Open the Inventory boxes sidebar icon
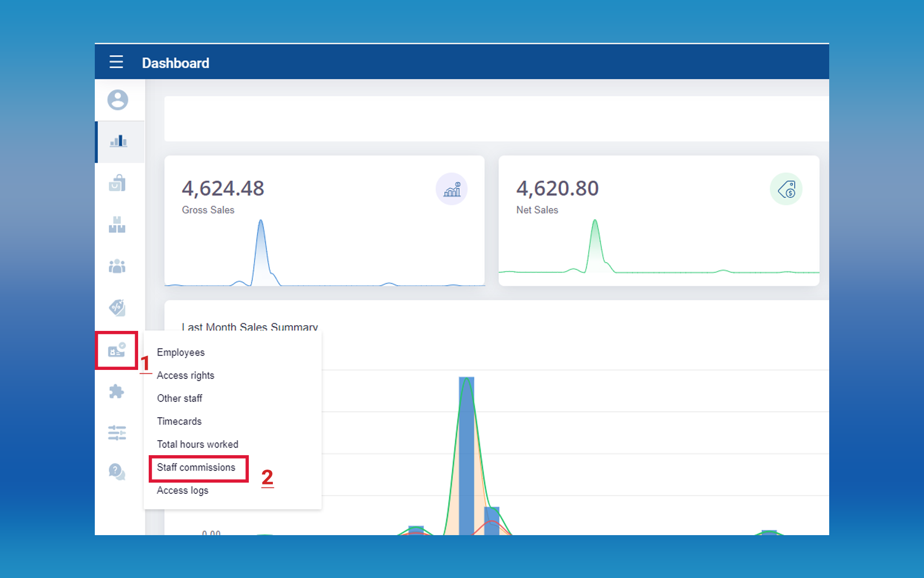924x578 pixels. tap(117, 225)
